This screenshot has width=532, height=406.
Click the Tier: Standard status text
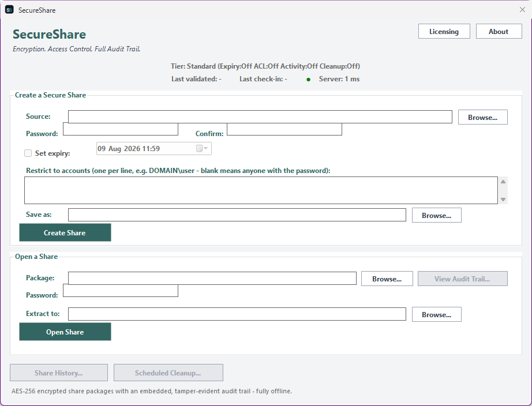[x=265, y=66]
